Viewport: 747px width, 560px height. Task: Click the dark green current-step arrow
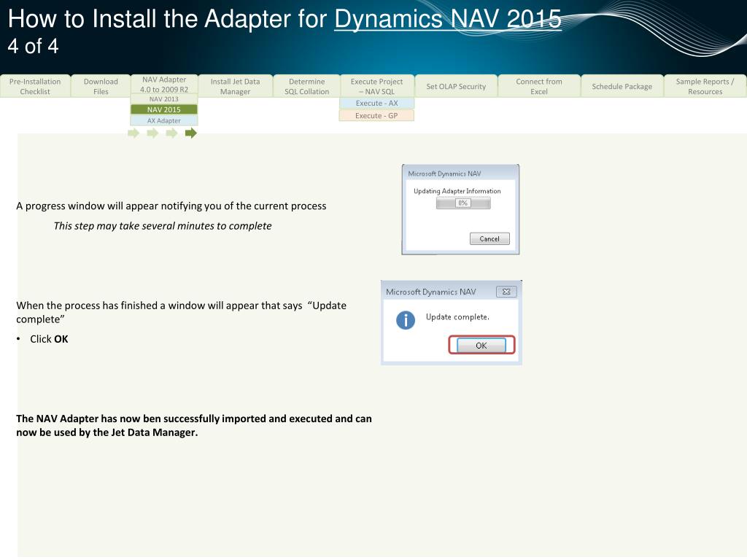click(191, 133)
